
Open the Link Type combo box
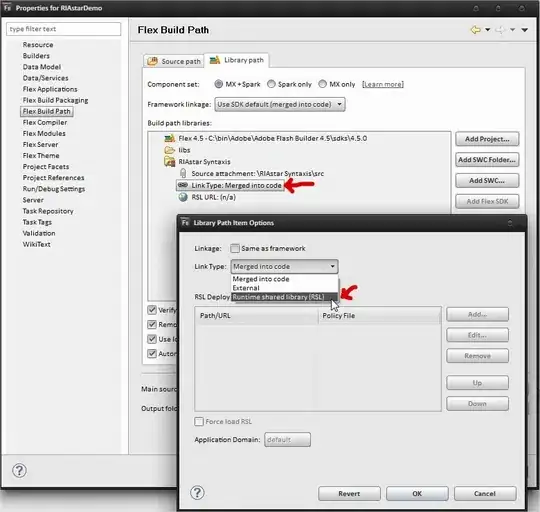coord(284,267)
